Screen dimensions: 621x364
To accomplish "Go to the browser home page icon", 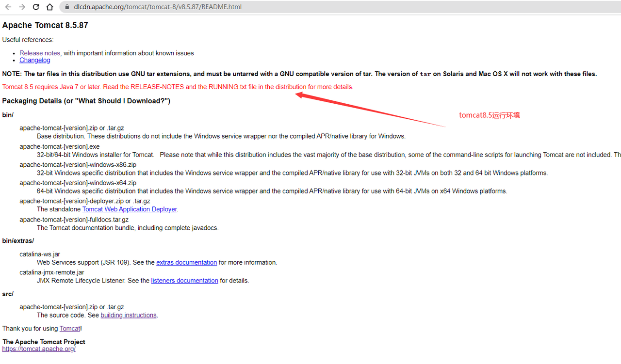I will point(49,7).
